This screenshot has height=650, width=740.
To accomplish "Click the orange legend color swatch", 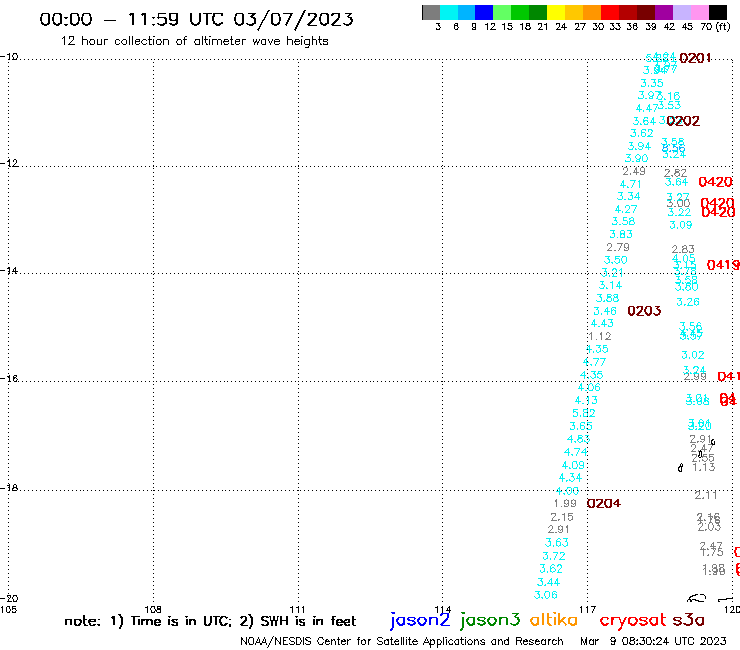I will click(592, 12).
